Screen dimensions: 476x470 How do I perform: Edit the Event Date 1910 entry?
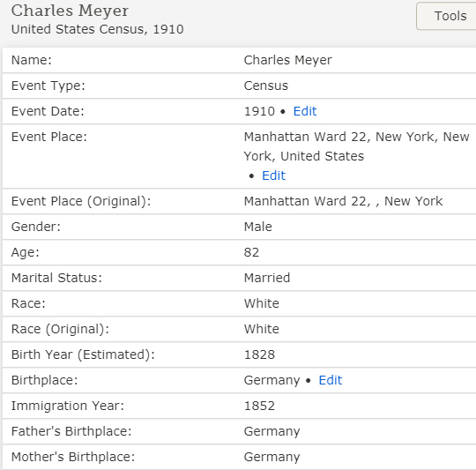point(305,111)
